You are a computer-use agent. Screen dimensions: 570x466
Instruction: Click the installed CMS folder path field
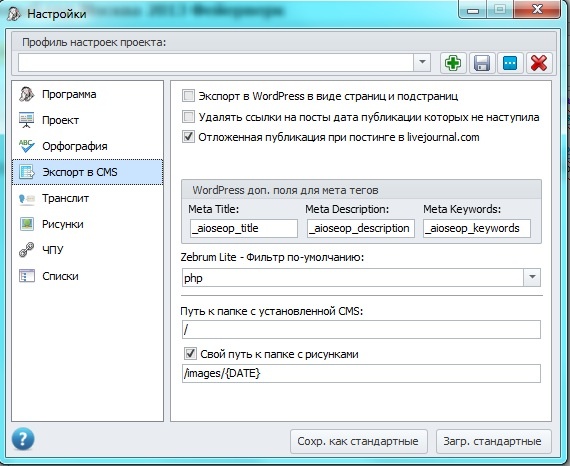click(x=361, y=330)
